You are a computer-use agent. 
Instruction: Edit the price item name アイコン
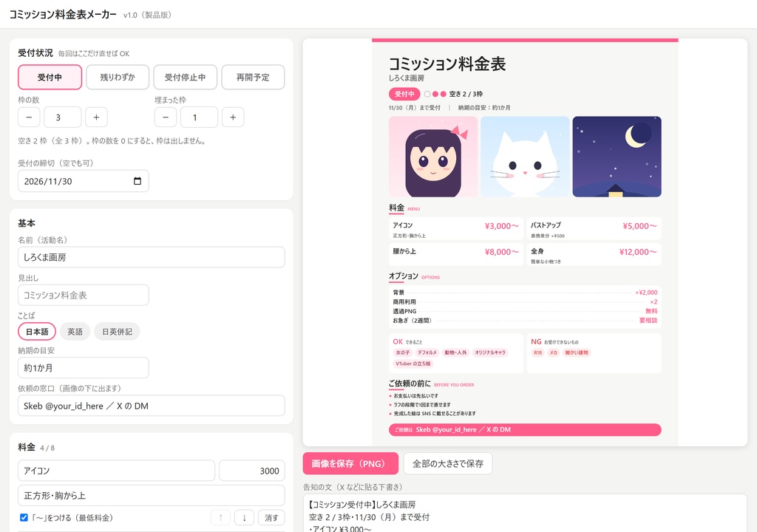(x=116, y=471)
